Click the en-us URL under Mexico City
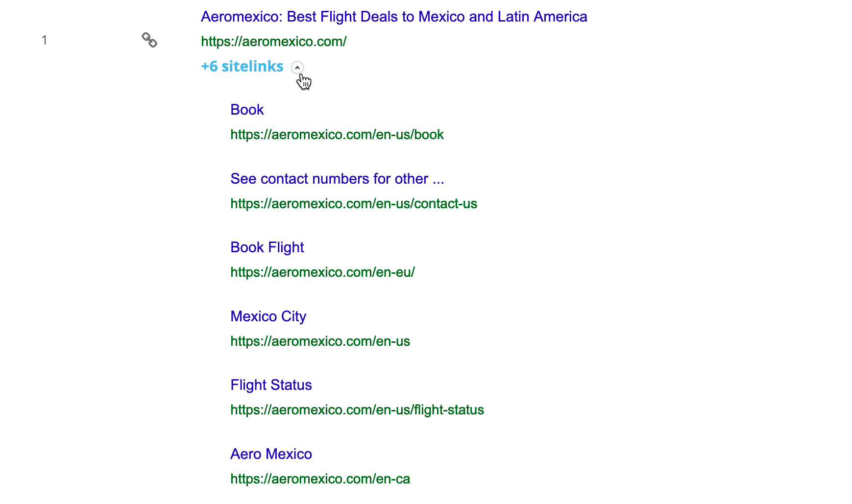The image size is (852, 504). (320, 341)
